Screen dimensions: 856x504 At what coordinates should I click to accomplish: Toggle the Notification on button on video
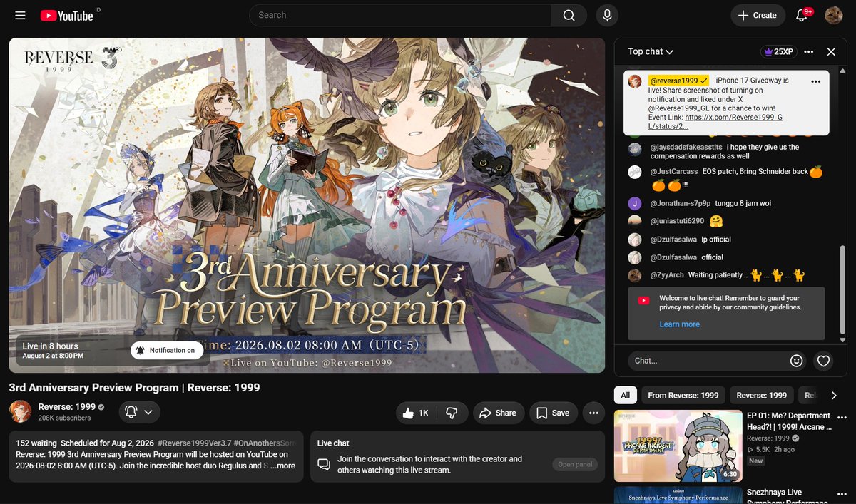pyautogui.click(x=167, y=350)
